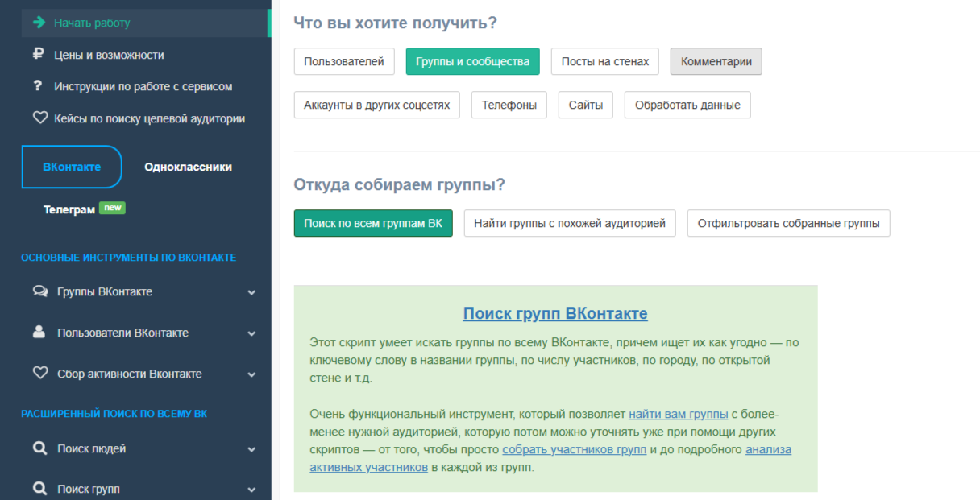The width and height of the screenshot is (980, 500).
Task: Click the Расширенный поиск по всему ВК heading
Action: 114,414
